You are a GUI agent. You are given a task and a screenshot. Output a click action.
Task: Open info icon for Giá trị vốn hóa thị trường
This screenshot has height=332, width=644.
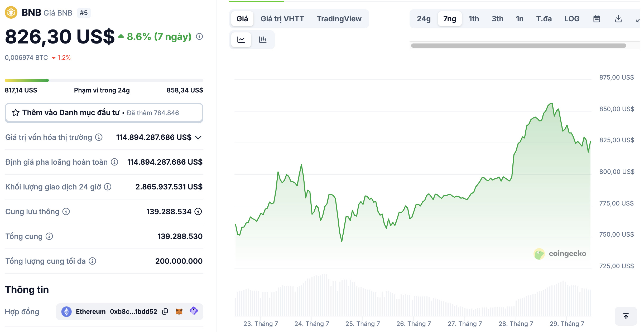pyautogui.click(x=99, y=137)
